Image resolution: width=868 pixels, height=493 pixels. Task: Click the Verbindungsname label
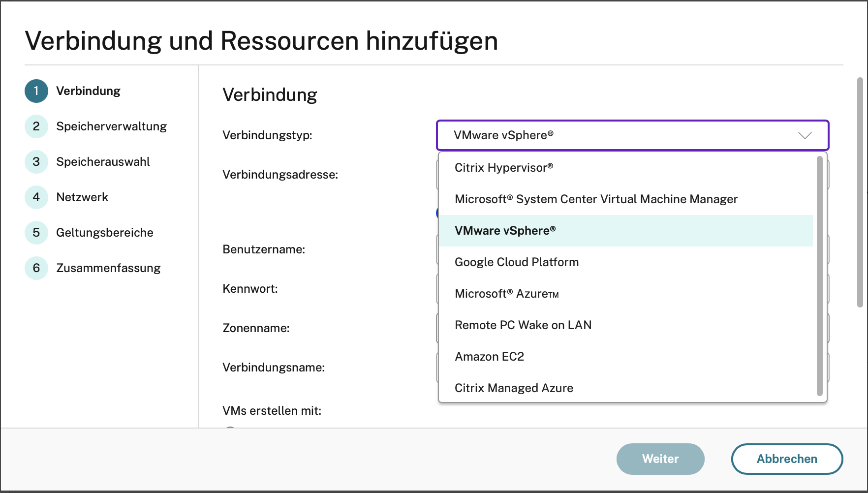click(274, 368)
